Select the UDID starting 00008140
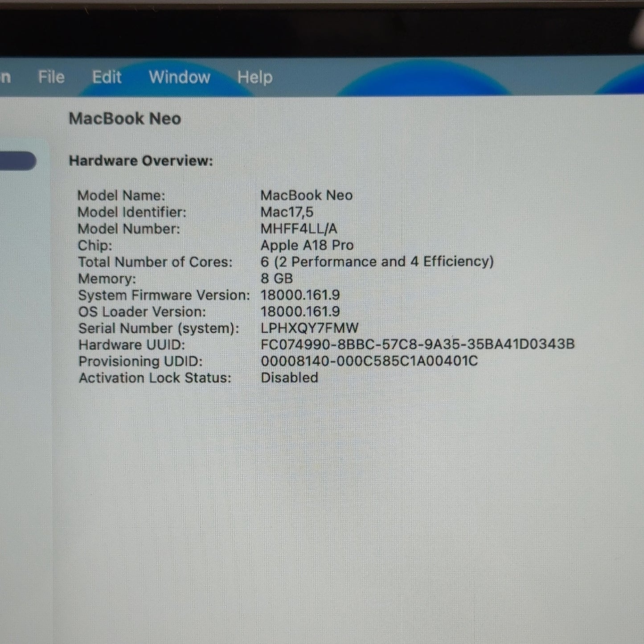 [369, 361]
